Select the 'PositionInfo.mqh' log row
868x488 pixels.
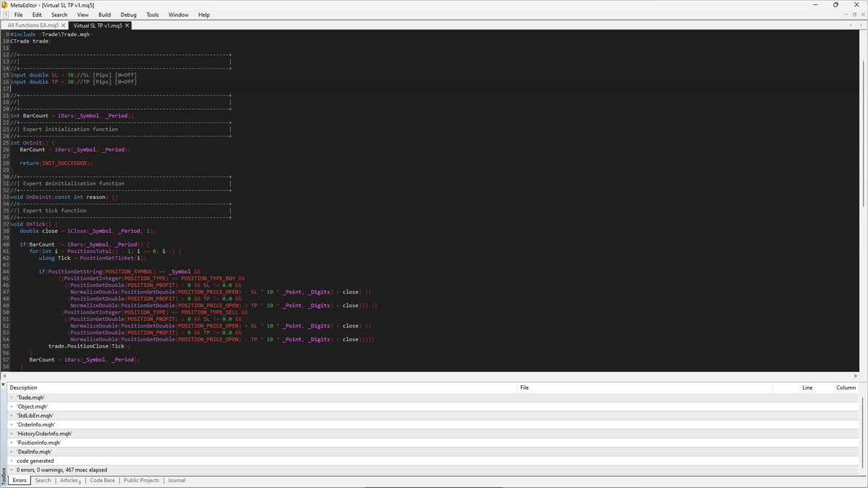click(x=433, y=442)
